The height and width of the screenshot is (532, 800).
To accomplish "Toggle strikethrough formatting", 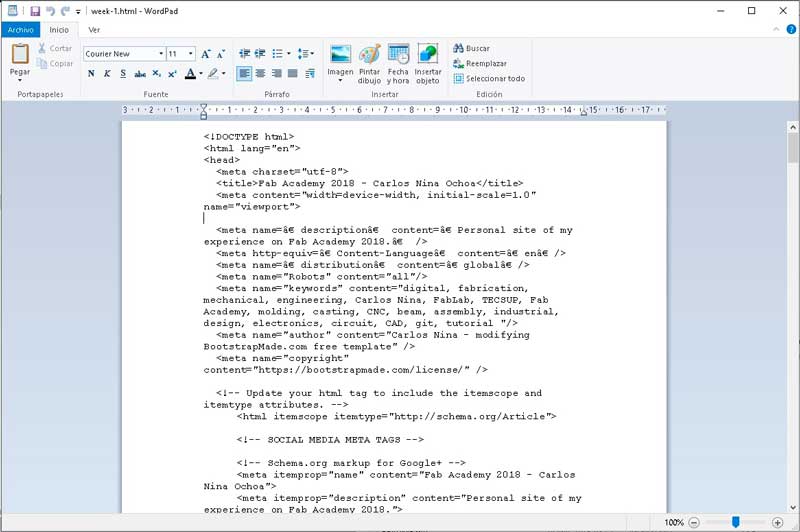I will [x=140, y=73].
